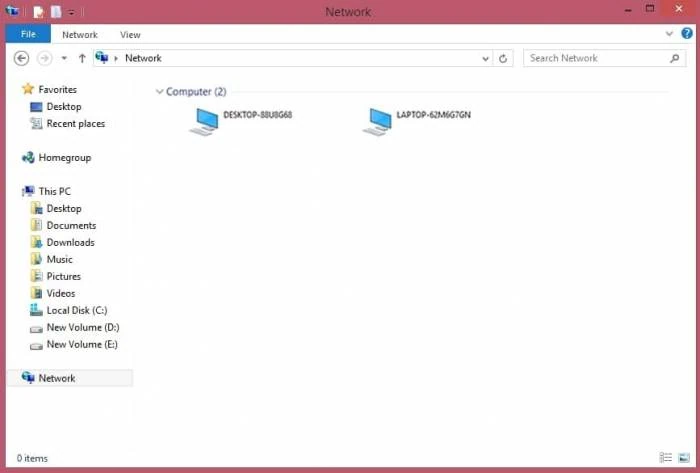Go back using the Back arrow

point(21,58)
